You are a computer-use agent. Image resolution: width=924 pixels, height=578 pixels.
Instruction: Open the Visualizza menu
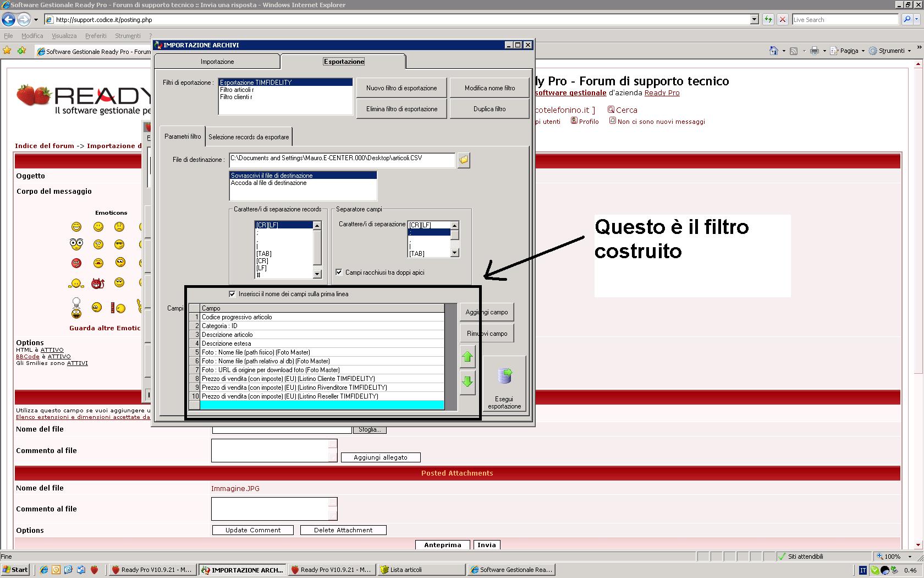64,36
